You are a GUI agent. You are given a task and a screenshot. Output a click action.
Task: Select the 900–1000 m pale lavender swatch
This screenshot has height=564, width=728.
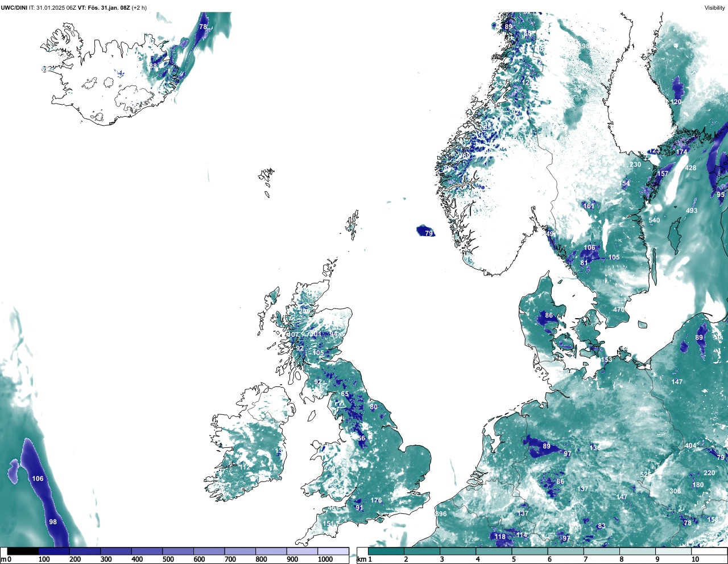(x=302, y=551)
